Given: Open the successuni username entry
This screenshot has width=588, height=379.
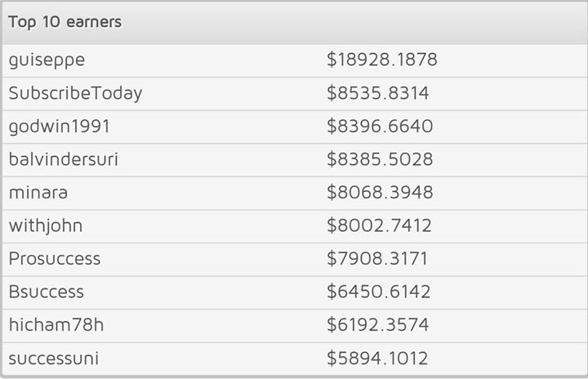Looking at the screenshot, I should coord(54,358).
